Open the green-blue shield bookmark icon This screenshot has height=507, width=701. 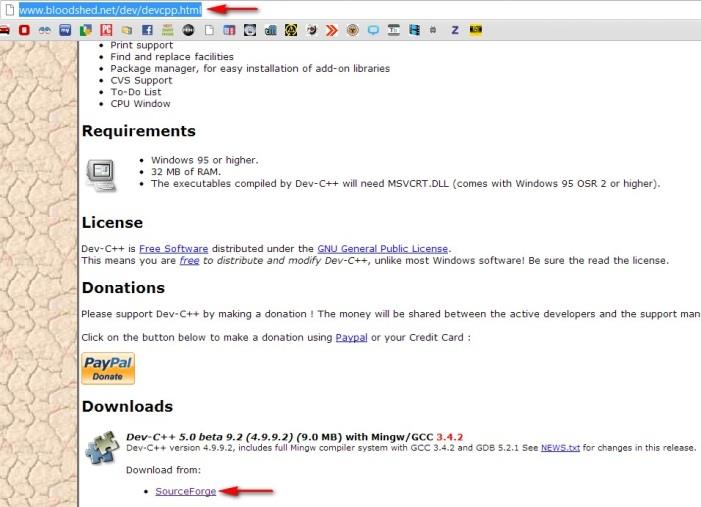click(86, 30)
